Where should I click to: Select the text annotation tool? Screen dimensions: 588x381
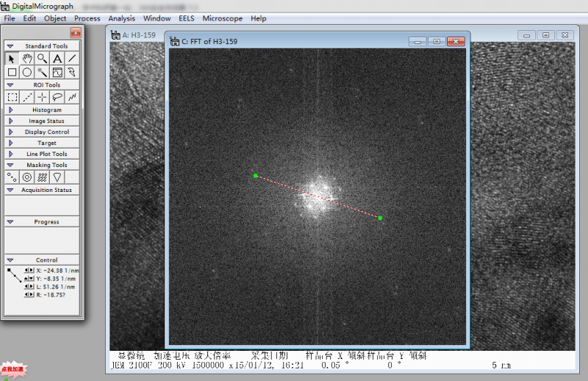pyautogui.click(x=57, y=59)
